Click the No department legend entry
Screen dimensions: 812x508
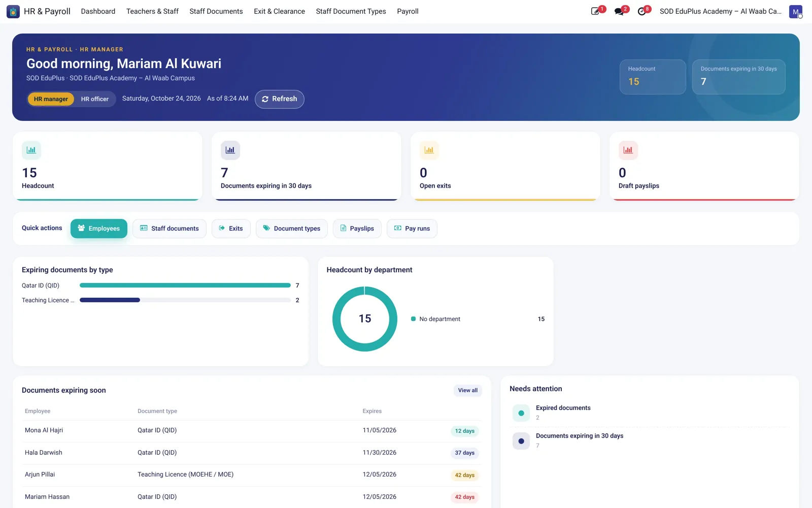click(x=478, y=319)
